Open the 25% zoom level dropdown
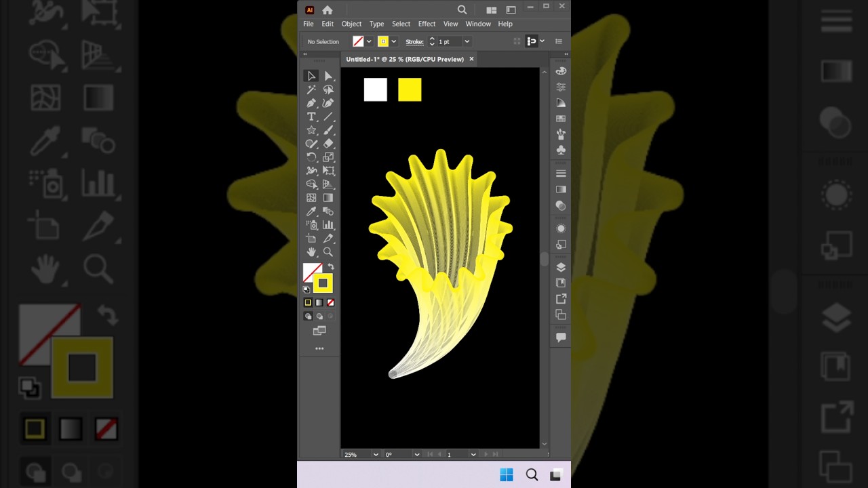 (x=376, y=454)
